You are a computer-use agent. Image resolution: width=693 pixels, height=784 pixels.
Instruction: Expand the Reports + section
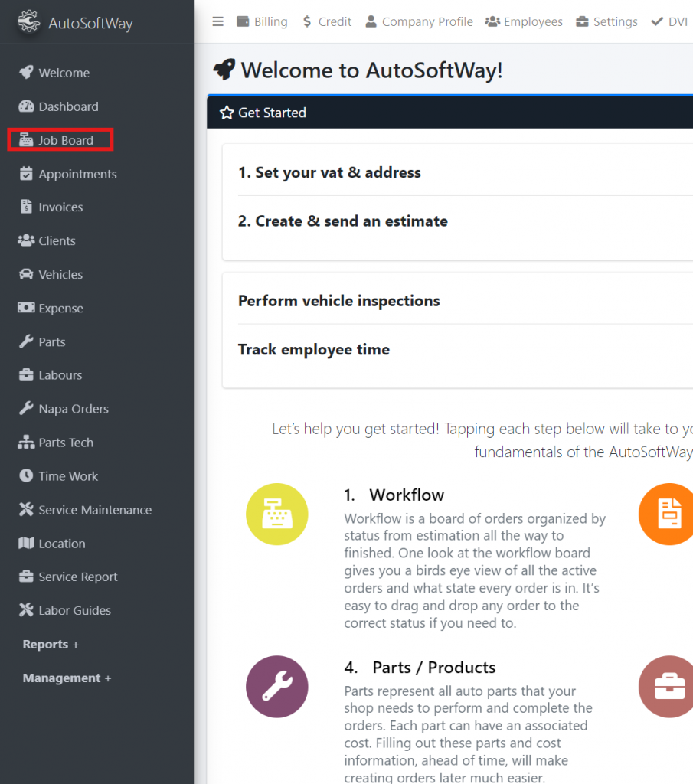point(51,645)
